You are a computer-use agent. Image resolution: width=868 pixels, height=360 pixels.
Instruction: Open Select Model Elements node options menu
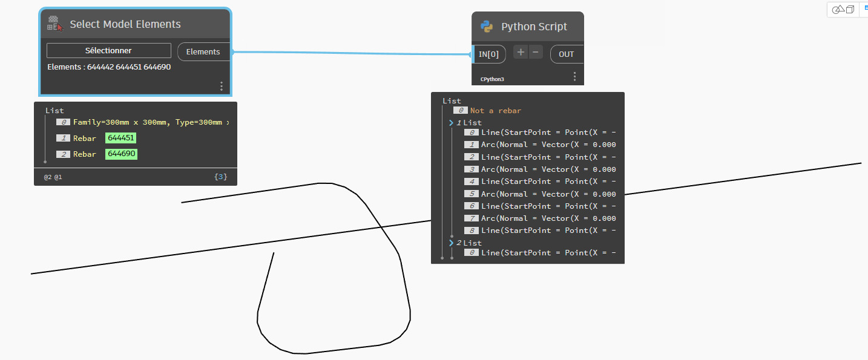tap(222, 87)
